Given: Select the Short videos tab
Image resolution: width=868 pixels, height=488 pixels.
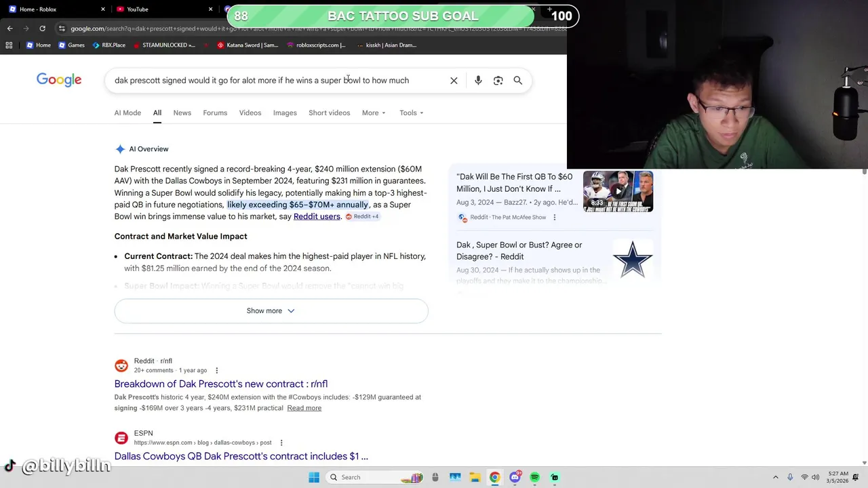Looking at the screenshot, I should click(329, 113).
